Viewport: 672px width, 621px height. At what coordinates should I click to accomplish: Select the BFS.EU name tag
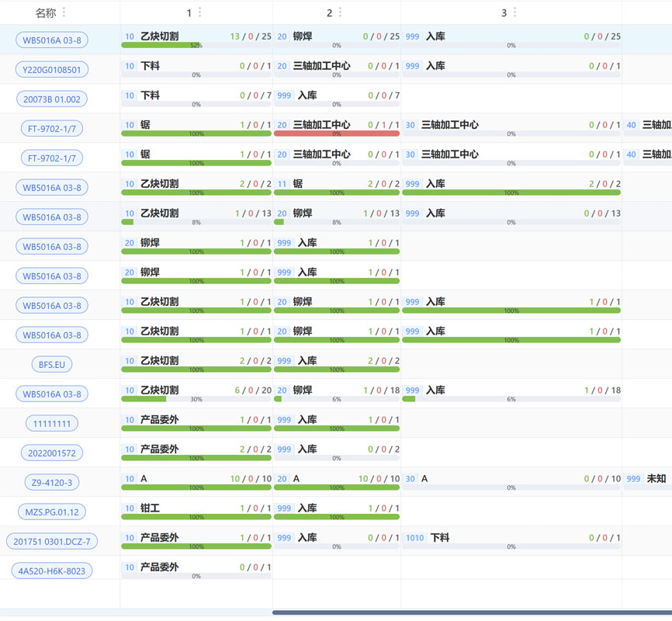(x=52, y=365)
